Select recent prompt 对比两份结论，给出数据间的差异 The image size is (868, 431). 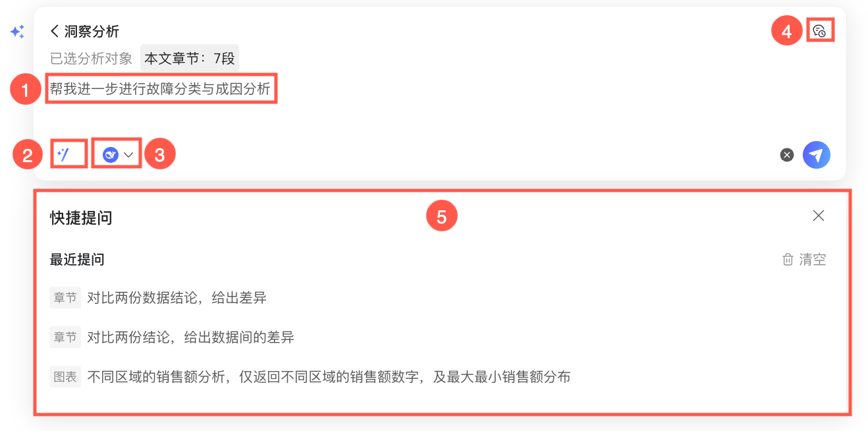pyautogui.click(x=190, y=337)
